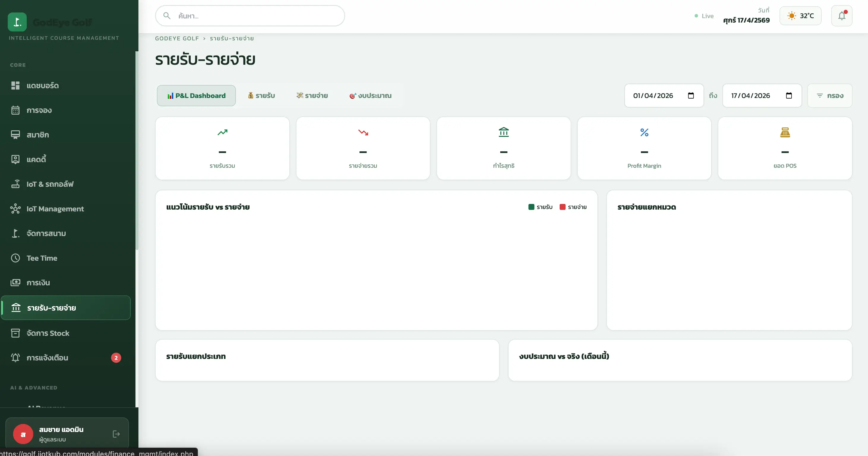
Task: Switch to the งบประมาณ tab
Action: coord(370,96)
